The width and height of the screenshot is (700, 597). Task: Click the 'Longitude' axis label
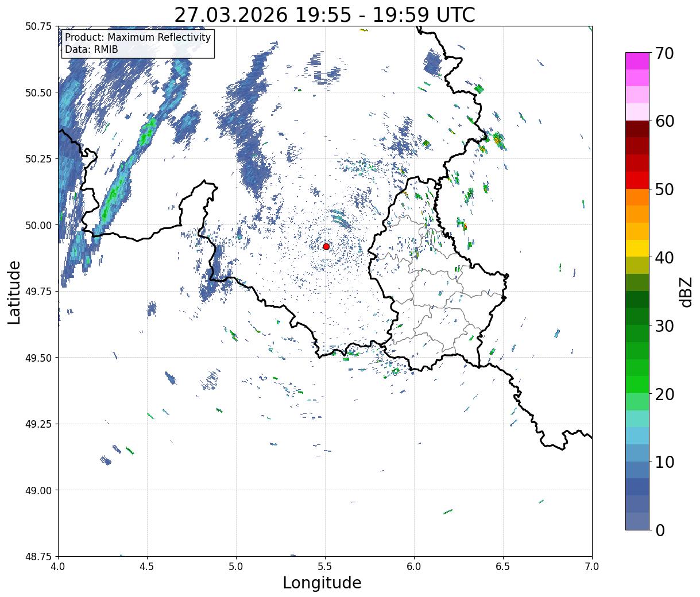(322, 583)
